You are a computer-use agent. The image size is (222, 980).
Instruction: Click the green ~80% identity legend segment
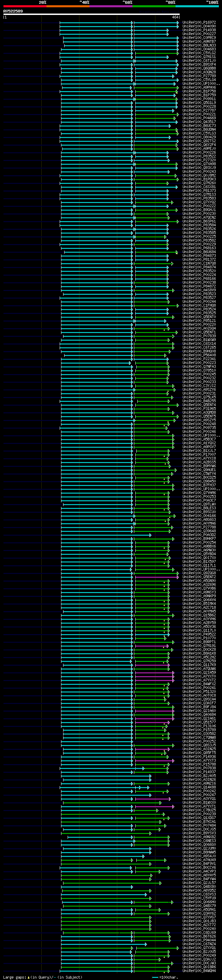tap(154, 6)
